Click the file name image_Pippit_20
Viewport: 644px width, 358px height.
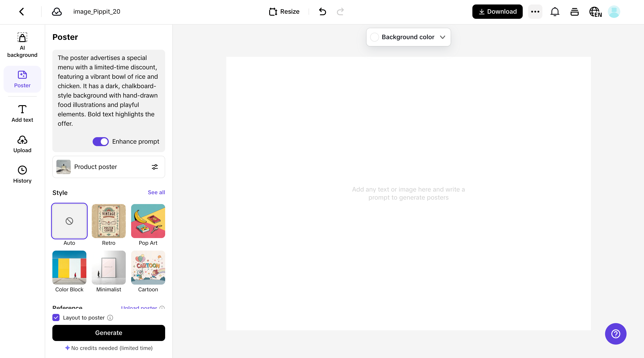pyautogui.click(x=96, y=11)
